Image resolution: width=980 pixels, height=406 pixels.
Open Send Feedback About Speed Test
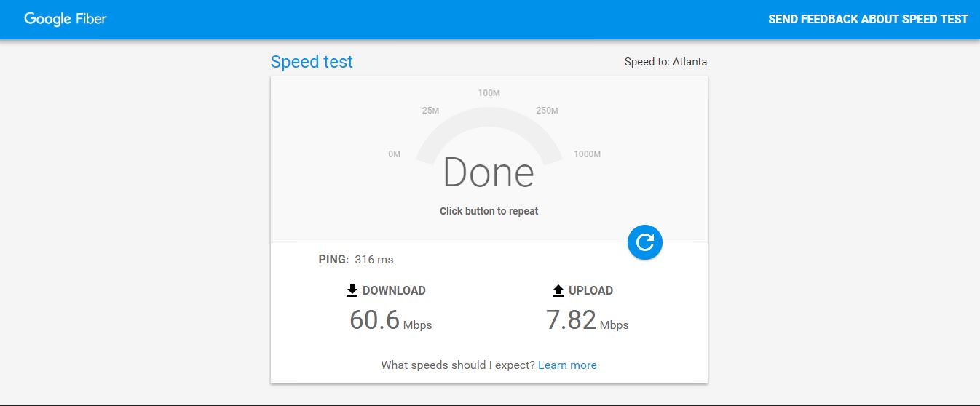tap(868, 19)
